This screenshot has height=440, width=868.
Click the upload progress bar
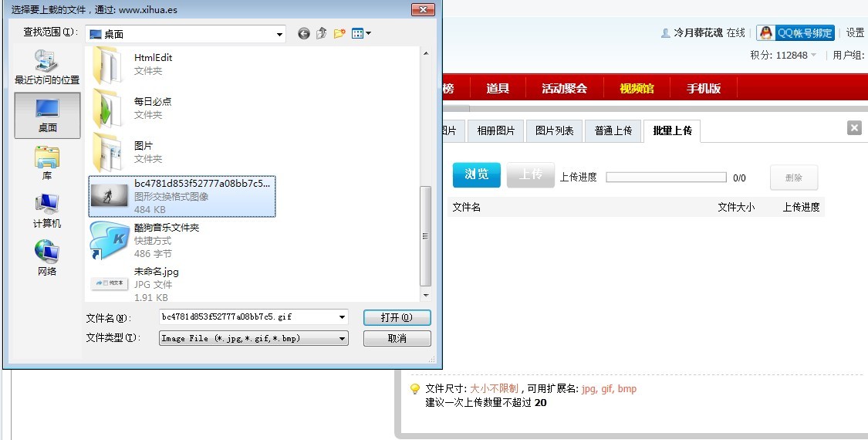click(666, 178)
